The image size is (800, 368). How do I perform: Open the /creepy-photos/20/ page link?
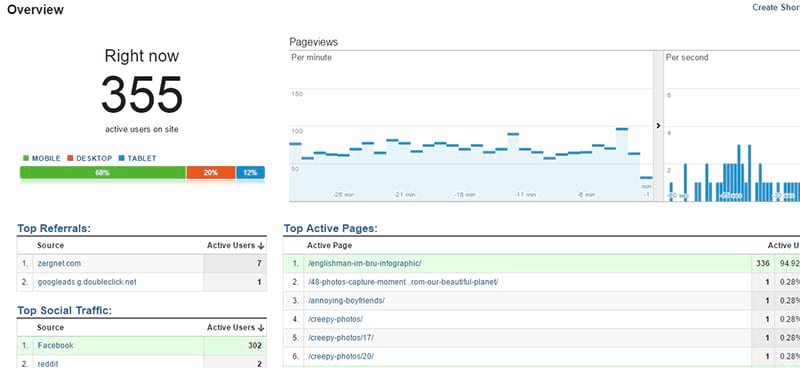(341, 356)
